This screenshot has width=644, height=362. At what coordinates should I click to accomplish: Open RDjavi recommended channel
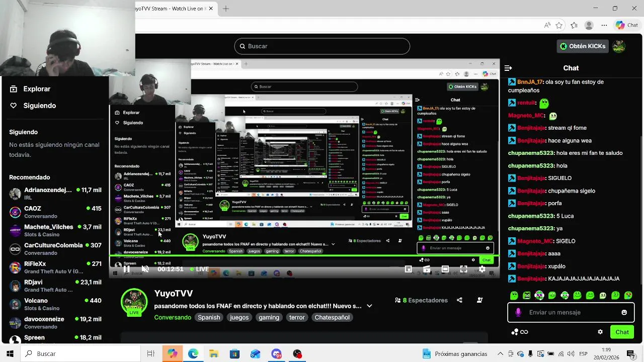(55, 286)
